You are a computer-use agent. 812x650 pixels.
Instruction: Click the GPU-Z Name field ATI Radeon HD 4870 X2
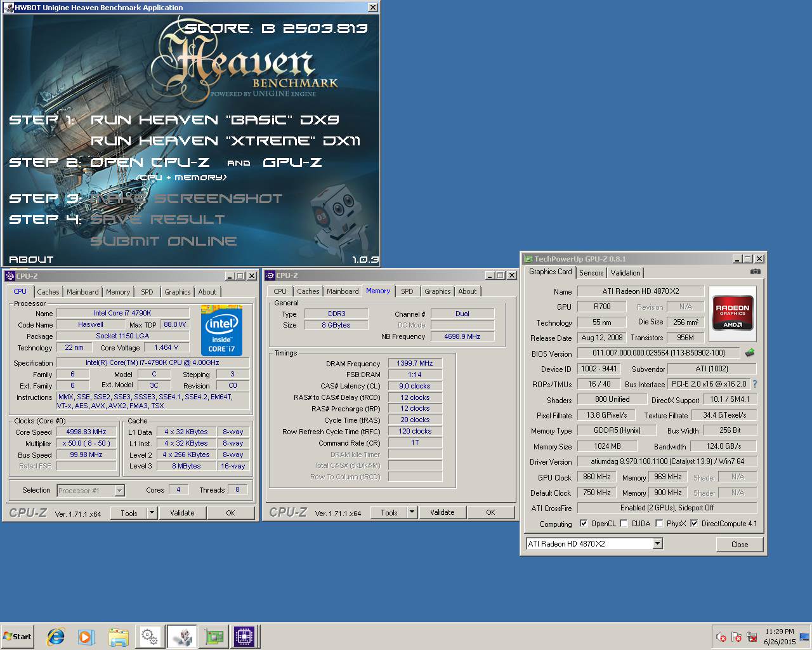point(641,291)
